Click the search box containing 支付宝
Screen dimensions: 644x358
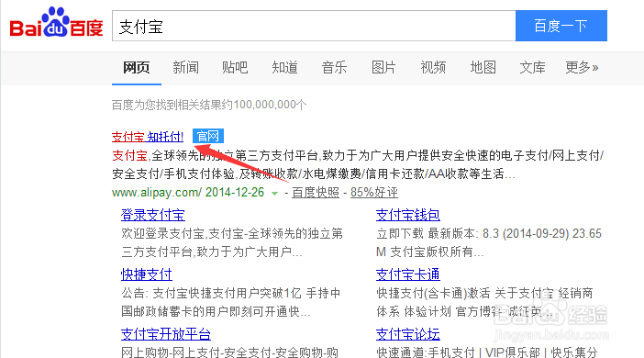pos(314,26)
